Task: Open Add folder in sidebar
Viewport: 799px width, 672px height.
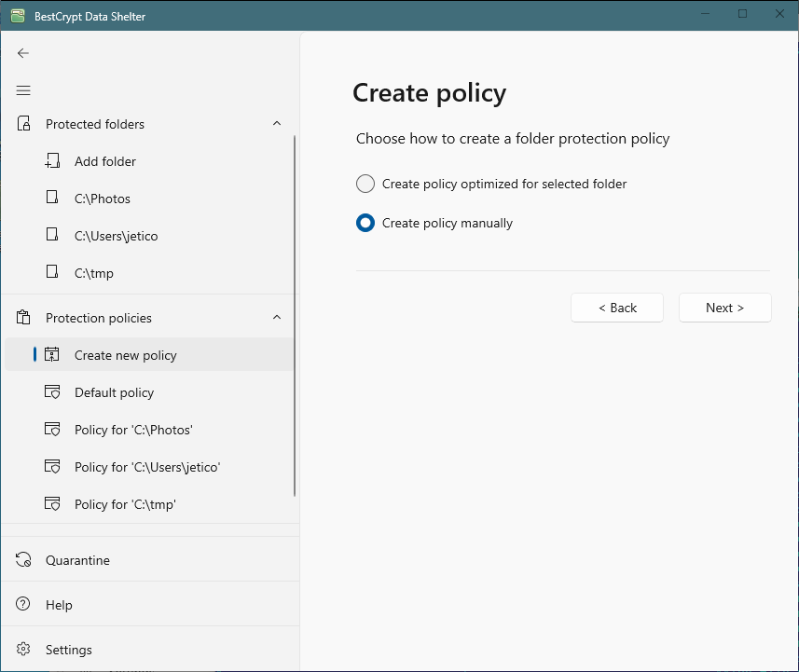Action: [x=149, y=161]
